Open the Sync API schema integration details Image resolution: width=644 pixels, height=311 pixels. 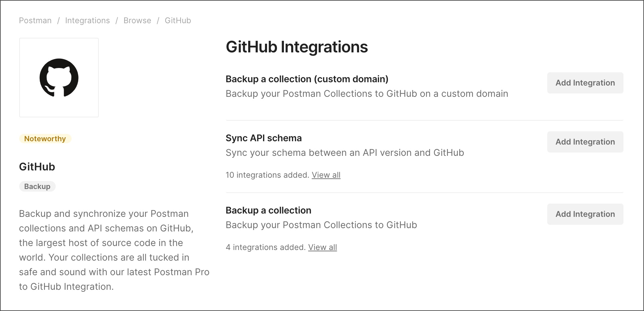[x=263, y=138]
